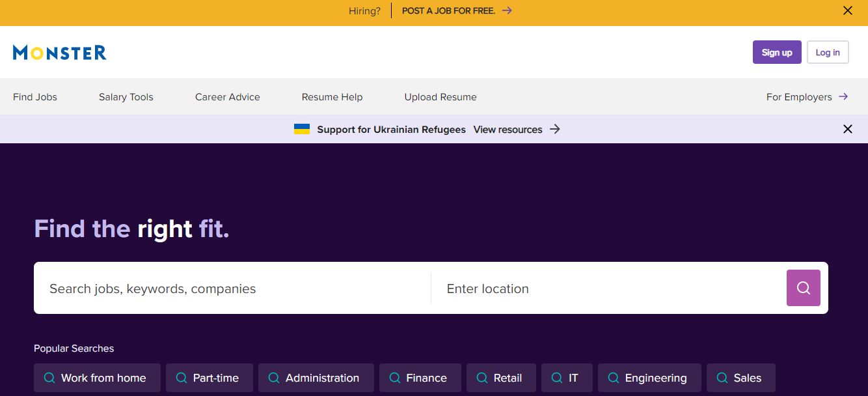Click the Log in button
Screen dimensions: 868x396
pos(828,52)
